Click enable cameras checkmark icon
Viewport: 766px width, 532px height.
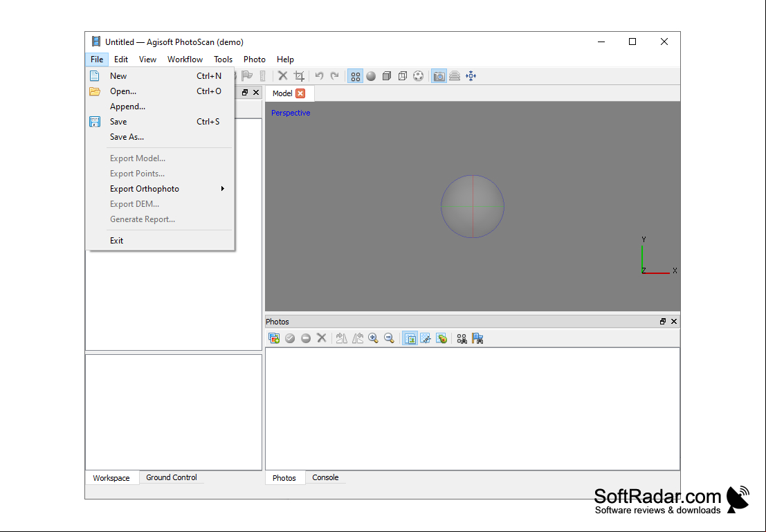point(290,338)
